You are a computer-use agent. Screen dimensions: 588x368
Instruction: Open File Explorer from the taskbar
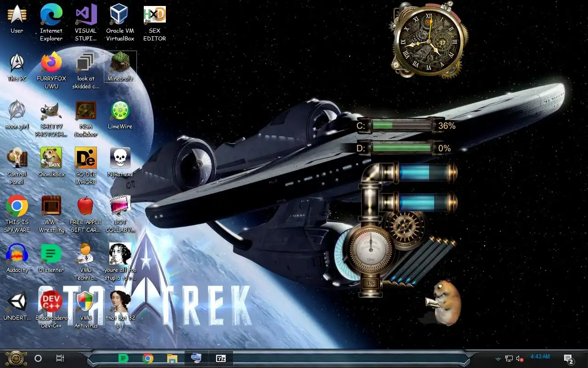click(172, 358)
